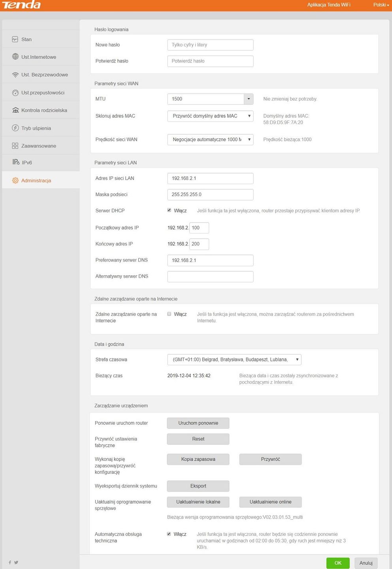Click the Bieżący czas value 2019-12-04 12:35:42
392x569 pixels.
tap(189, 376)
